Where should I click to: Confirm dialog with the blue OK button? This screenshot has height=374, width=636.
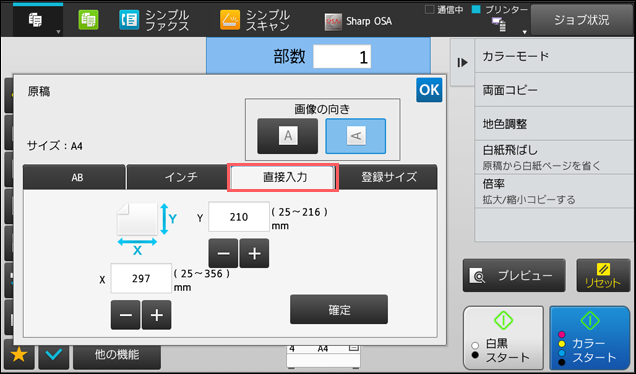[x=429, y=90]
